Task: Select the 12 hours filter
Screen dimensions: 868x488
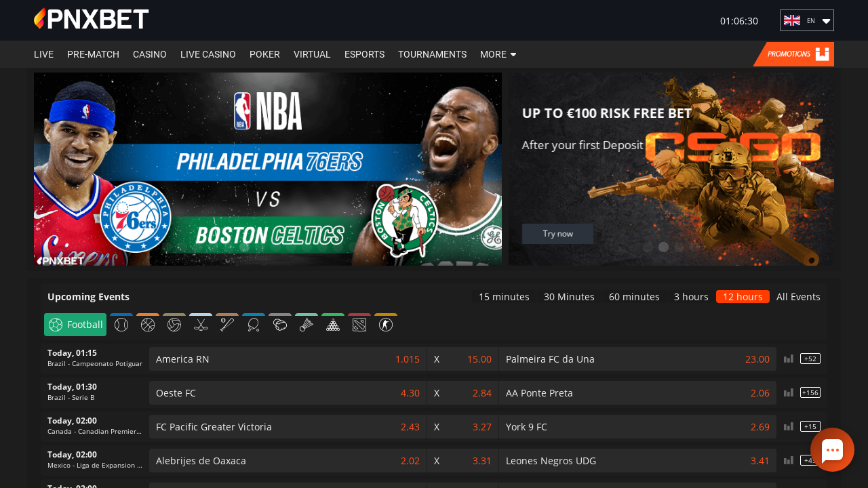Action: pos(743,297)
